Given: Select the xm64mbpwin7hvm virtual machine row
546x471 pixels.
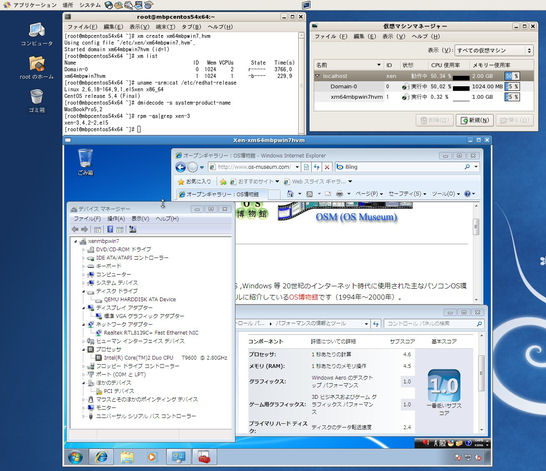Looking at the screenshot, I should pos(423,97).
